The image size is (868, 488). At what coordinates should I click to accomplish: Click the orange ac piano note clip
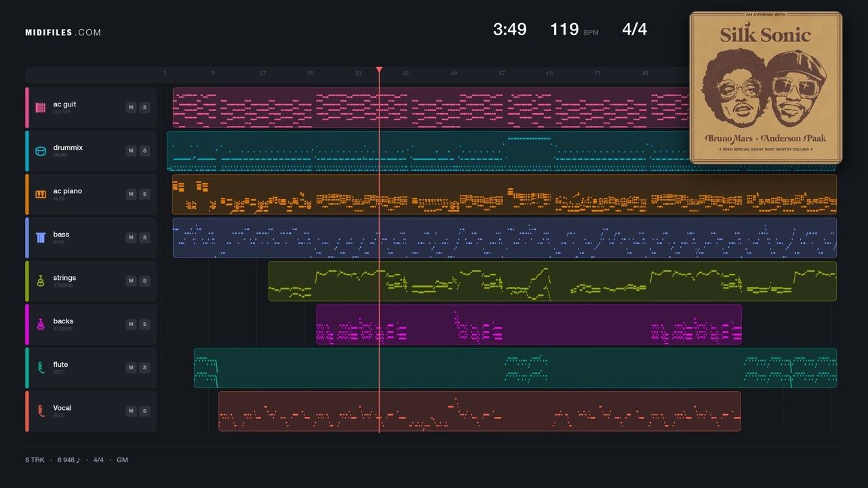tap(504, 195)
